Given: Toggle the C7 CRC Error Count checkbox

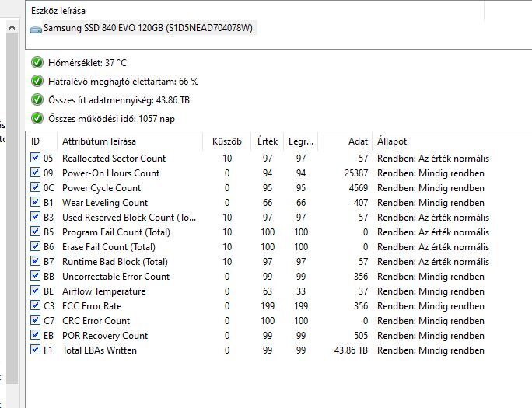Looking at the screenshot, I should (35, 320).
